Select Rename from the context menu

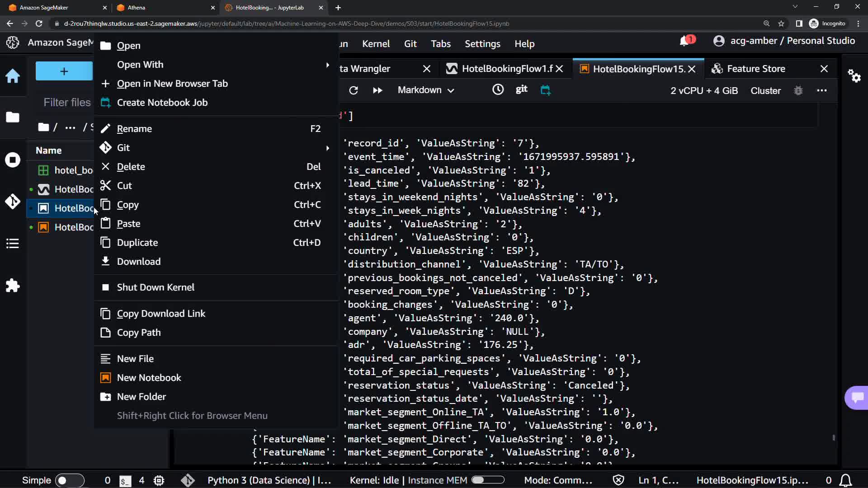click(134, 129)
